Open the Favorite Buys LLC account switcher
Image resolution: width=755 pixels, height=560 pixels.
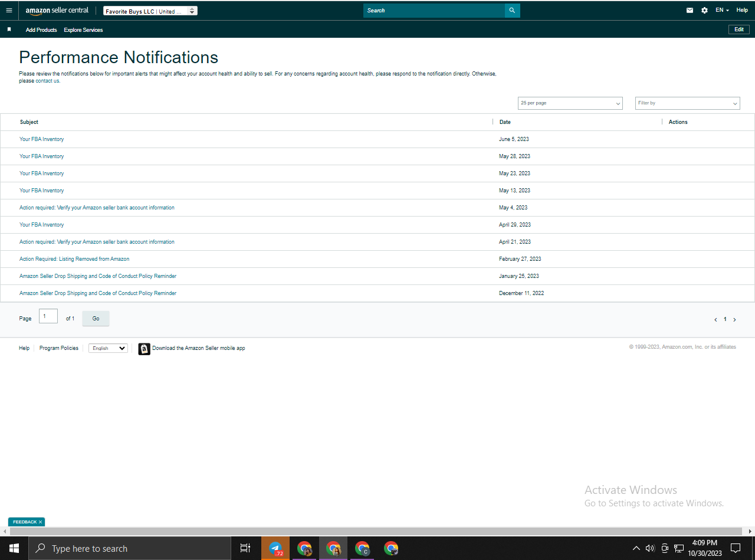pos(150,11)
